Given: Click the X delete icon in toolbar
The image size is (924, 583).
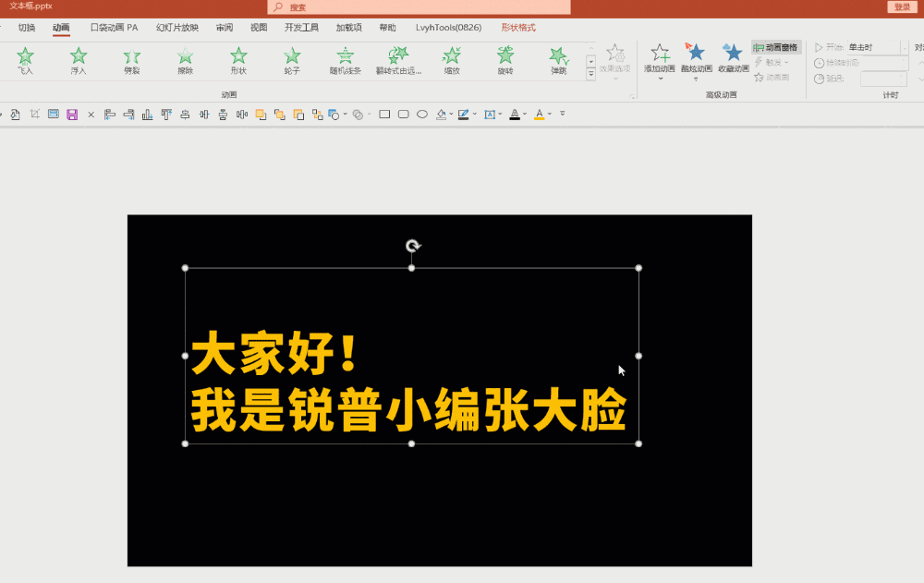Looking at the screenshot, I should pyautogui.click(x=91, y=115).
